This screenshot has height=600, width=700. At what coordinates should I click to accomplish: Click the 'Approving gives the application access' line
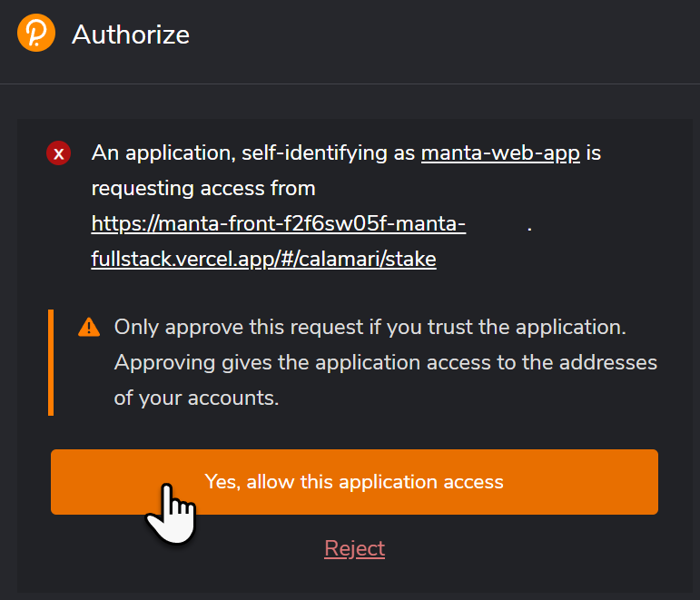click(385, 362)
